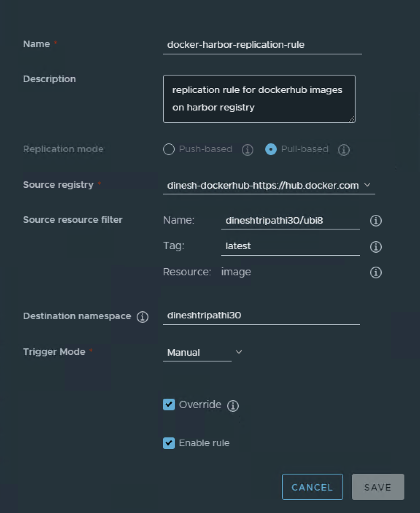
Task: Click the SAVE button
Action: [377, 487]
